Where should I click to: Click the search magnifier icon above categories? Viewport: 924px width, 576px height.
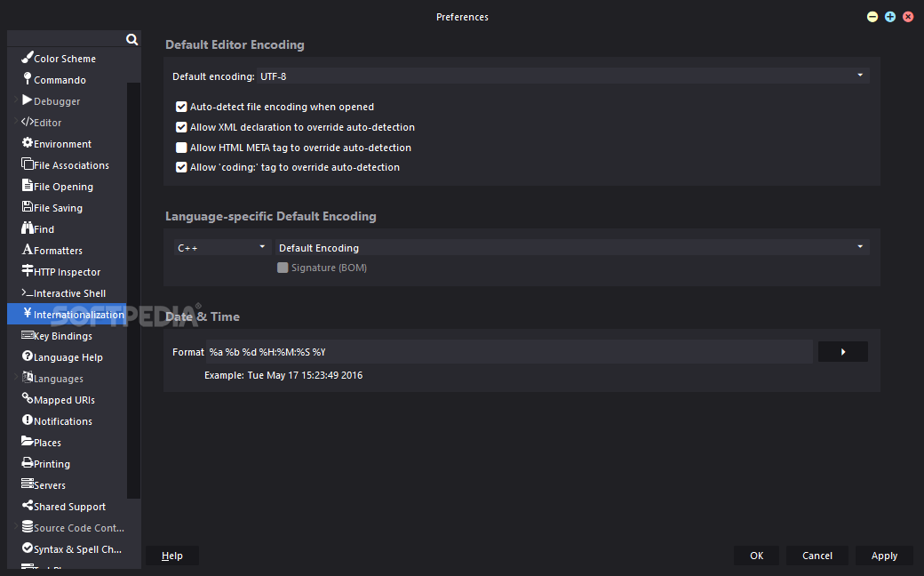coord(131,39)
